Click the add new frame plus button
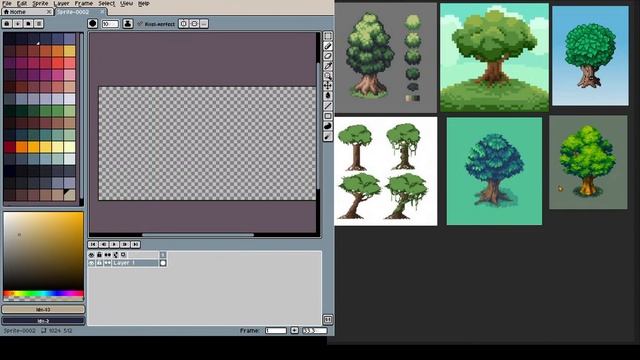This screenshot has height=360, width=640. (x=294, y=330)
